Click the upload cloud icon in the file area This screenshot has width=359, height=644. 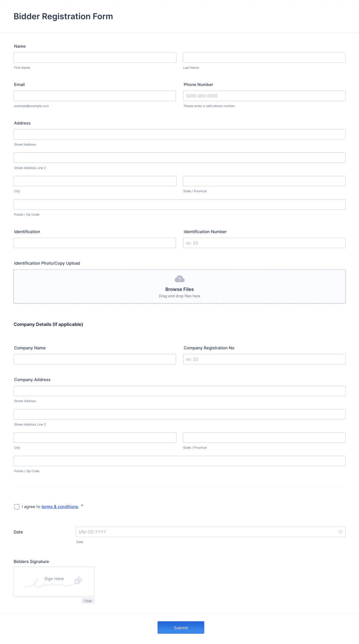pyautogui.click(x=179, y=279)
